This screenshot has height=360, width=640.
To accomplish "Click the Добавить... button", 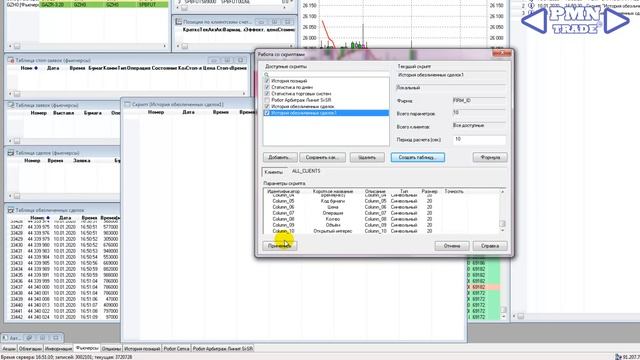I will (x=280, y=157).
